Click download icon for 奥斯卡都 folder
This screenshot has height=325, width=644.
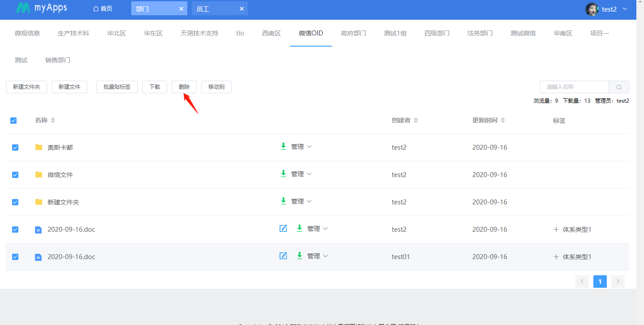point(283,146)
